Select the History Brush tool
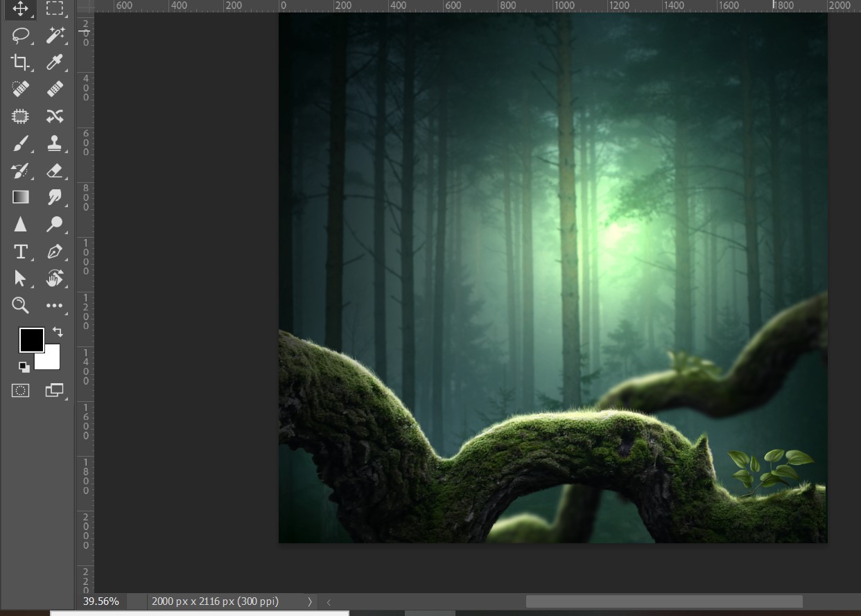 point(20,170)
